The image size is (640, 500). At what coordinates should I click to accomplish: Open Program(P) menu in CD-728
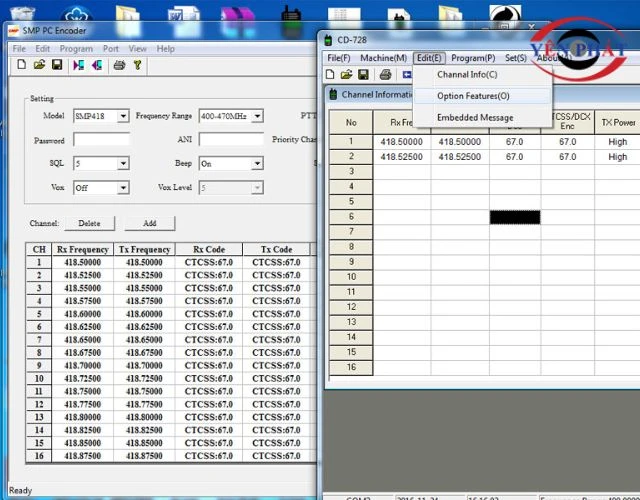pyautogui.click(x=473, y=58)
